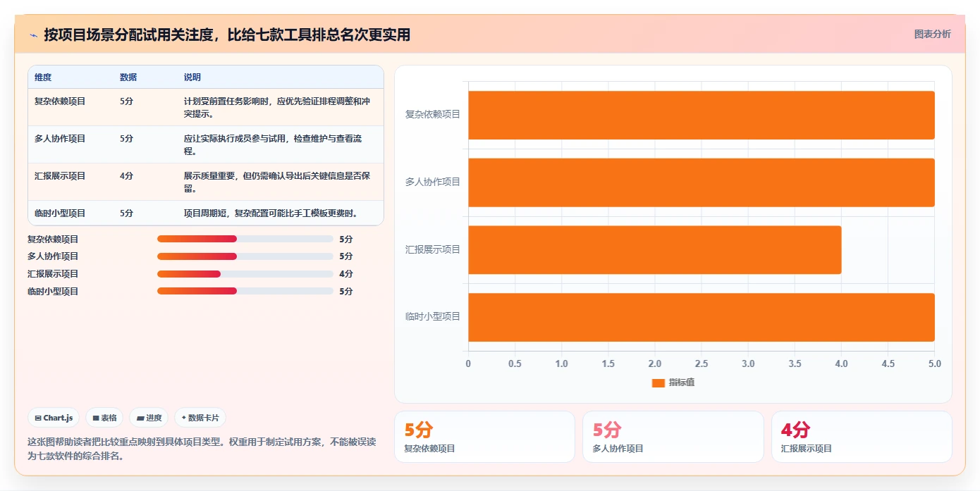Click the 0 tick on the chart x-axis
This screenshot has width=980, height=491.
468,364
